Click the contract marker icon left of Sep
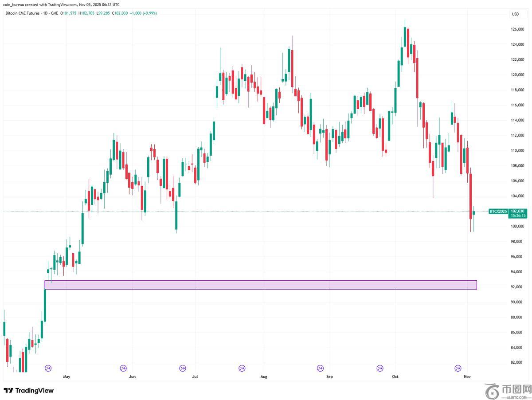Screen dimensions: 532x400 [320, 368]
